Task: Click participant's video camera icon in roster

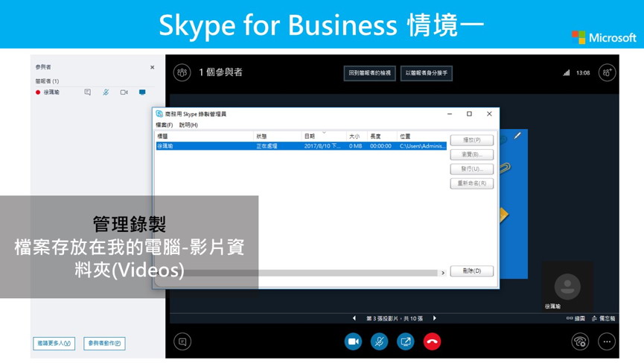Action: click(124, 92)
